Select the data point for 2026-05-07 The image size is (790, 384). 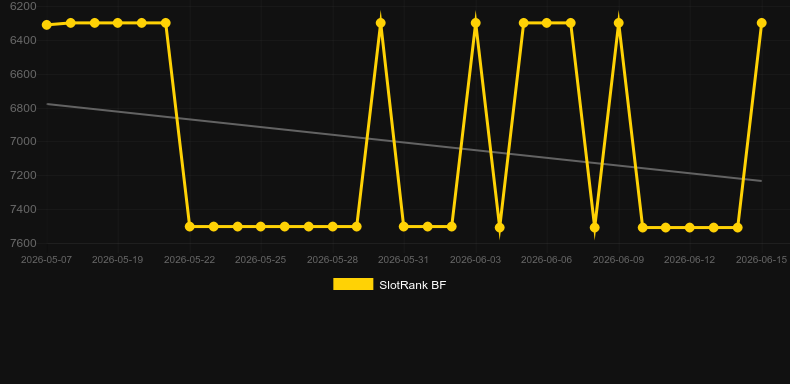pos(47,25)
